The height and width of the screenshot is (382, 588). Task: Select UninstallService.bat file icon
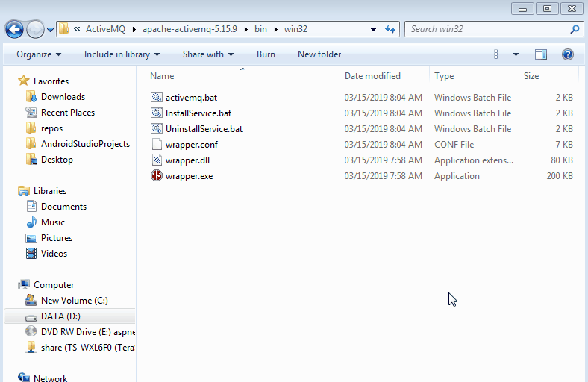pos(157,128)
